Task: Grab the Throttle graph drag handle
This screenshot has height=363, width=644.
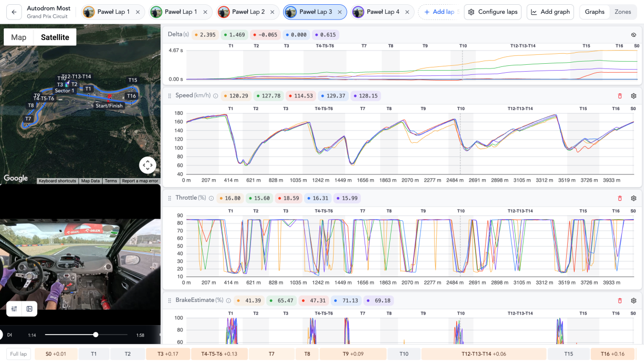Action: coord(169,198)
